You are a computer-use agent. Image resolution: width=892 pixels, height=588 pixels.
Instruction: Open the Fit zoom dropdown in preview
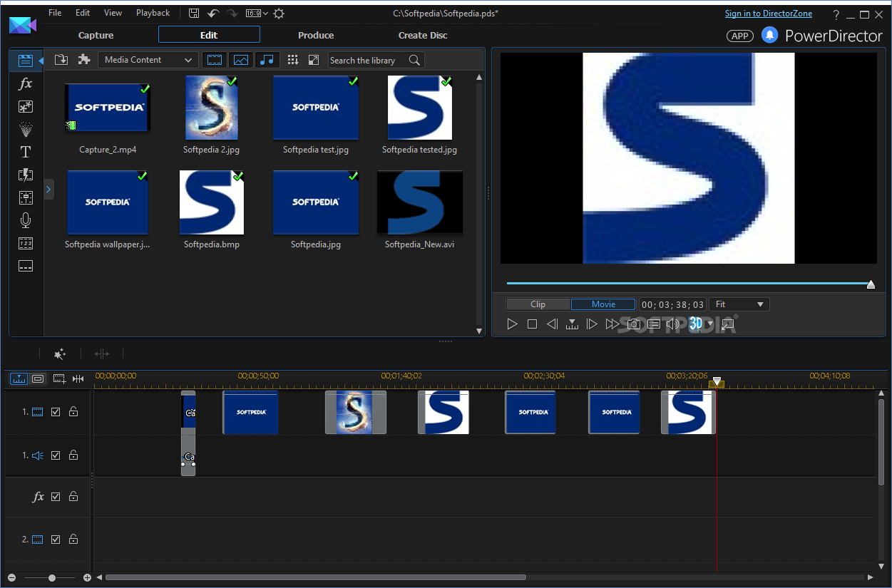739,304
